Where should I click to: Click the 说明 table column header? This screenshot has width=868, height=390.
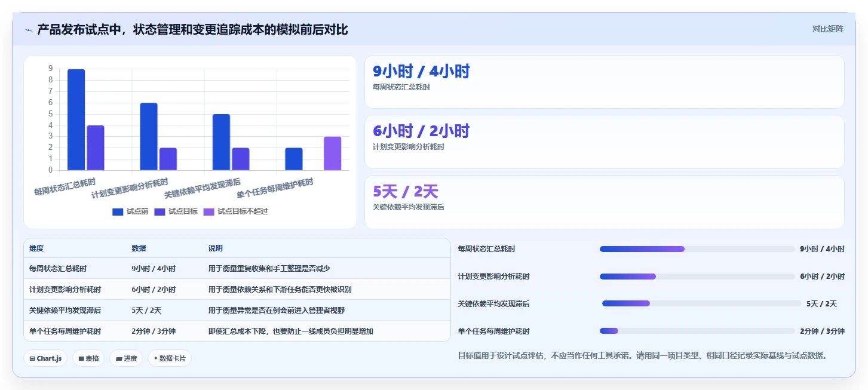[215, 248]
